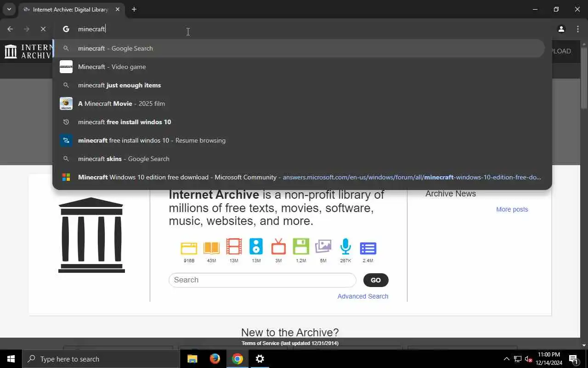The height and width of the screenshot is (368, 588).
Task: Choose 'minecraft skins - Google Search' suggestion
Action: coord(300,159)
